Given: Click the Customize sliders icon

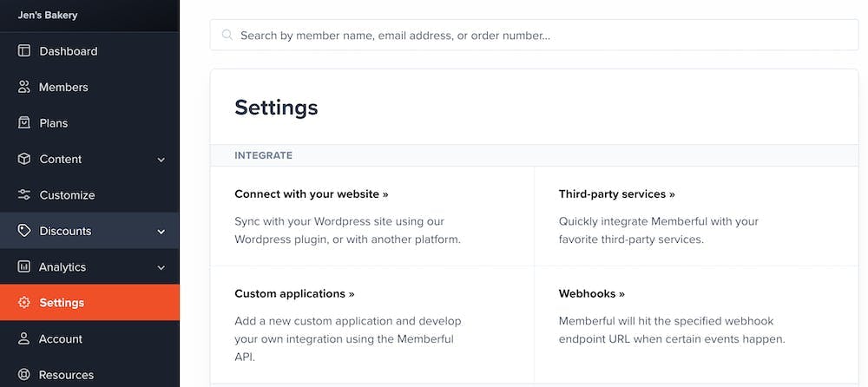Looking at the screenshot, I should [x=24, y=195].
